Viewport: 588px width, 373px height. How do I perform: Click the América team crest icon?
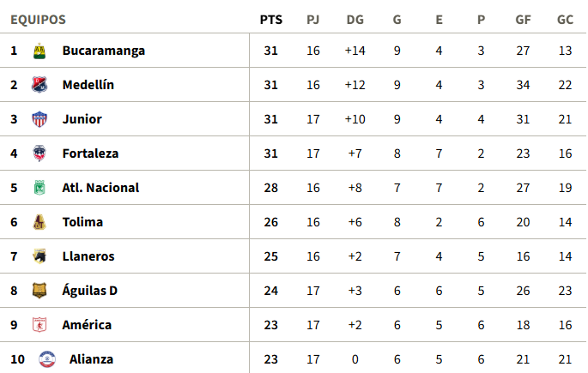39,325
